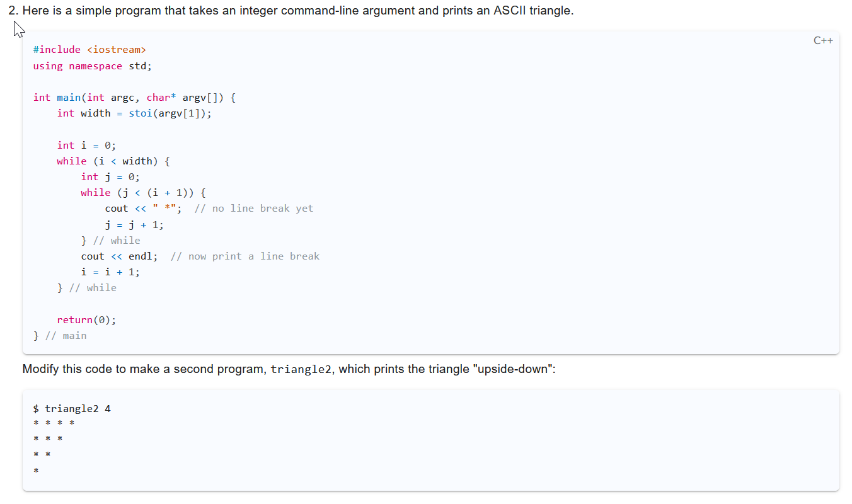Click the $ triangle2 4 command line
This screenshot has width=852, height=504.
(x=71, y=408)
